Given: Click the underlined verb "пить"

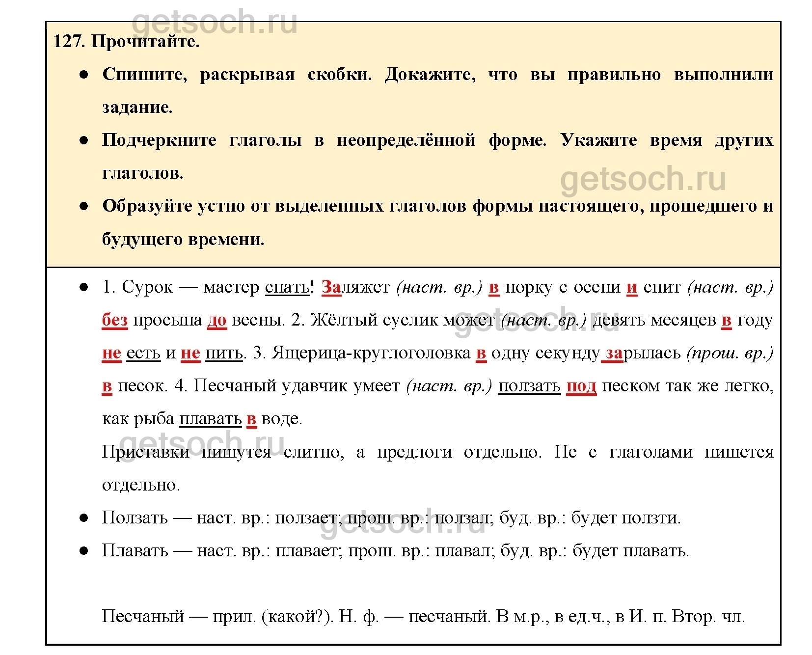Looking at the screenshot, I should click(224, 353).
